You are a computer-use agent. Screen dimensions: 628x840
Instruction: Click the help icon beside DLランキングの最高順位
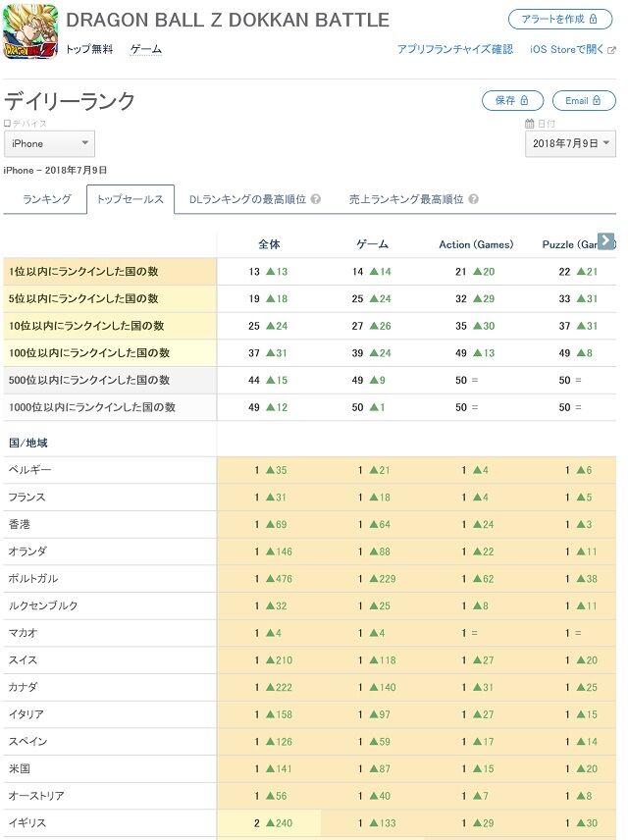(316, 199)
